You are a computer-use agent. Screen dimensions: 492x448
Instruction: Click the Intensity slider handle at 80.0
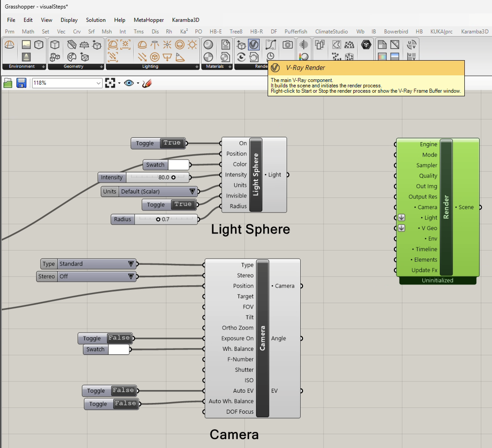(x=173, y=177)
